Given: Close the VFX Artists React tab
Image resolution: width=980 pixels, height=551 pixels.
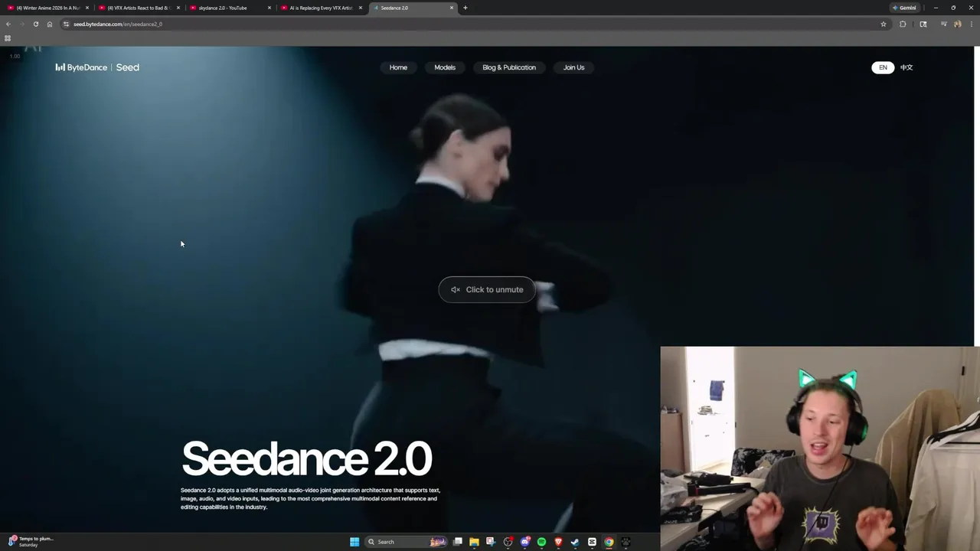Looking at the screenshot, I should point(178,8).
